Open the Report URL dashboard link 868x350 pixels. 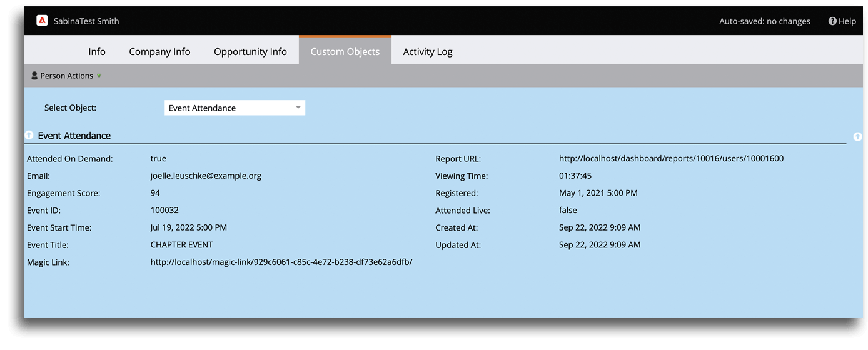pyautogui.click(x=671, y=158)
